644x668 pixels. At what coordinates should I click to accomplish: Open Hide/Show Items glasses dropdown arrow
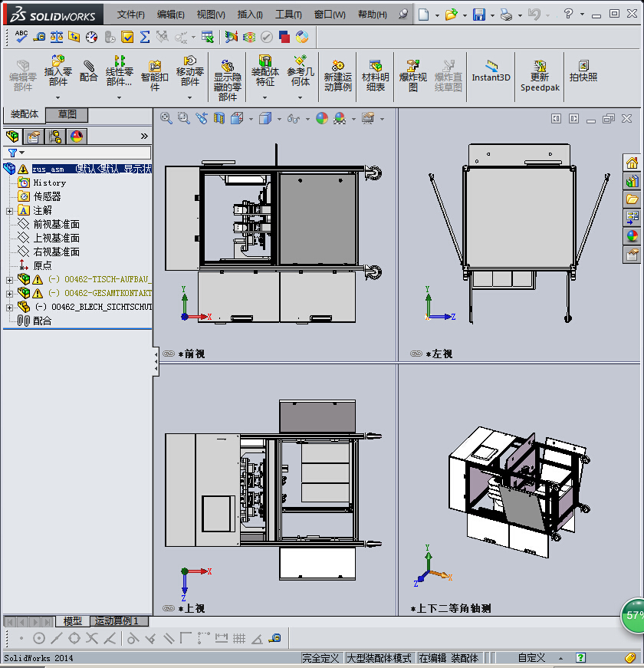tap(307, 119)
